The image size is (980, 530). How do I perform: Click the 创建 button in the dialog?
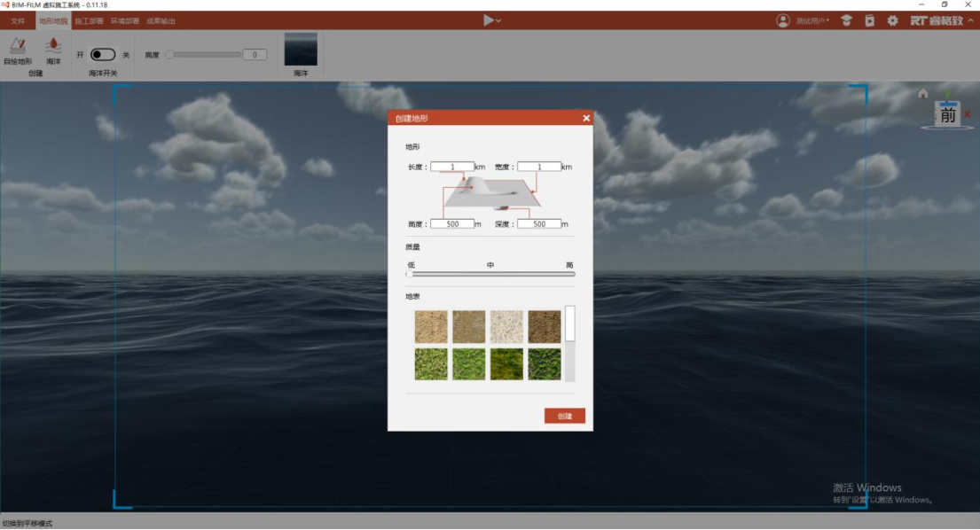pos(564,416)
